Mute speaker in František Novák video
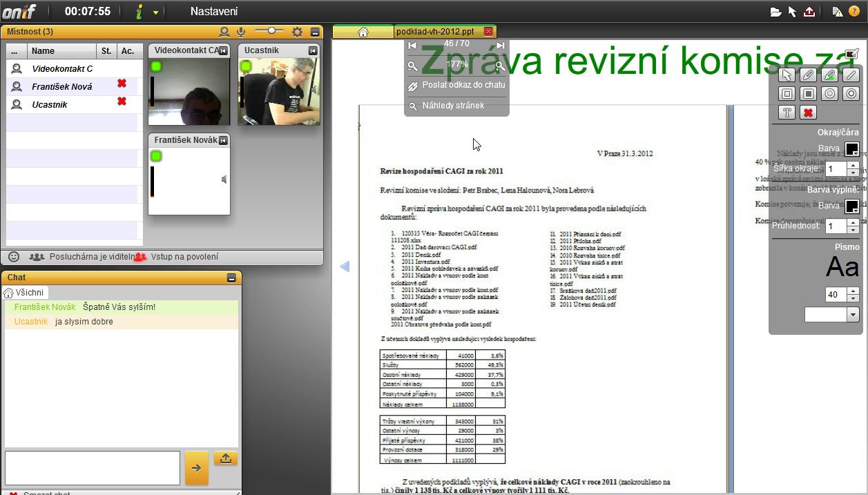 [224, 179]
